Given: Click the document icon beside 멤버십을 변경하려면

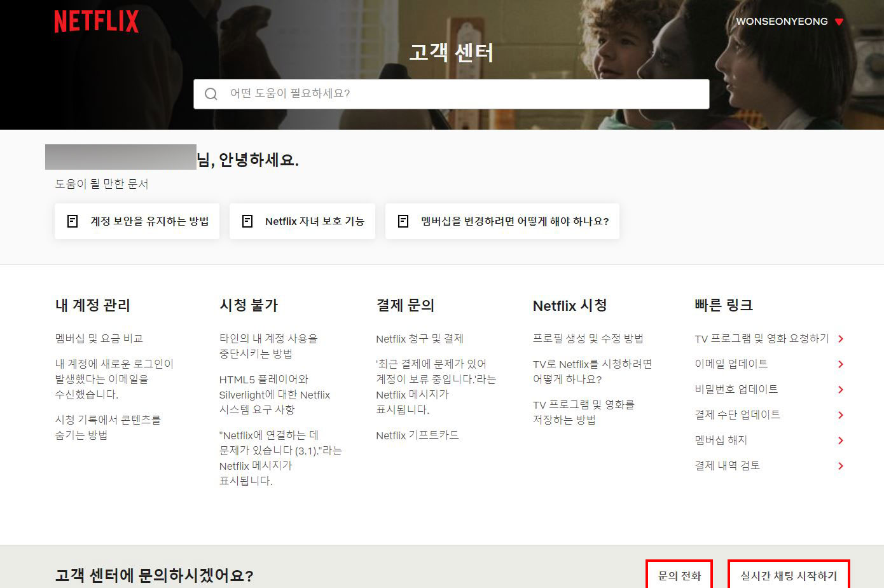Looking at the screenshot, I should 403,221.
